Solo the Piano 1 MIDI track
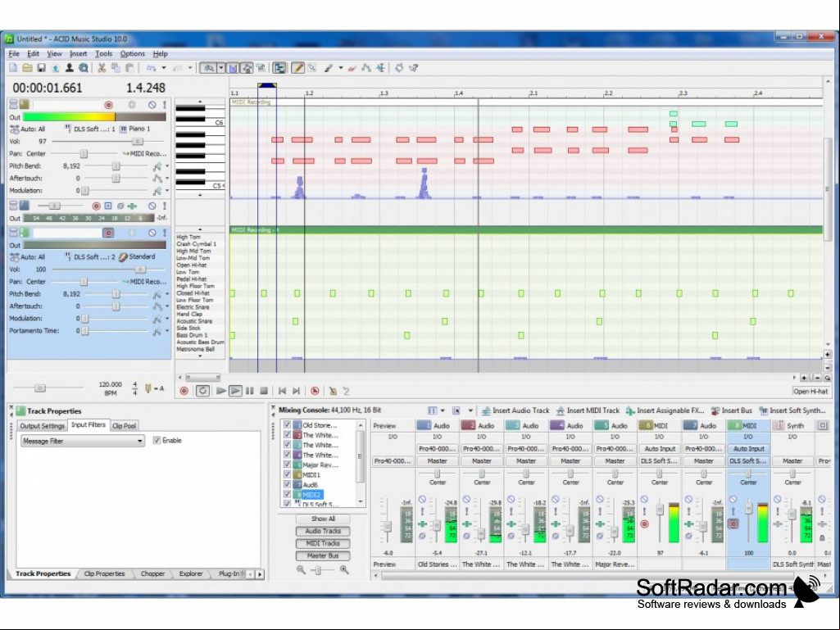This screenshot has width=840, height=630. coord(165,105)
